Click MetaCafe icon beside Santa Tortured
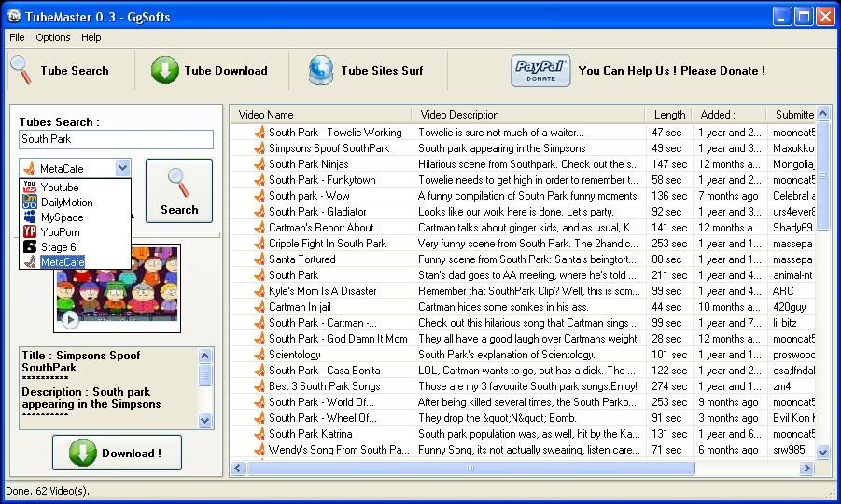Image resolution: width=841 pixels, height=504 pixels. tap(259, 259)
